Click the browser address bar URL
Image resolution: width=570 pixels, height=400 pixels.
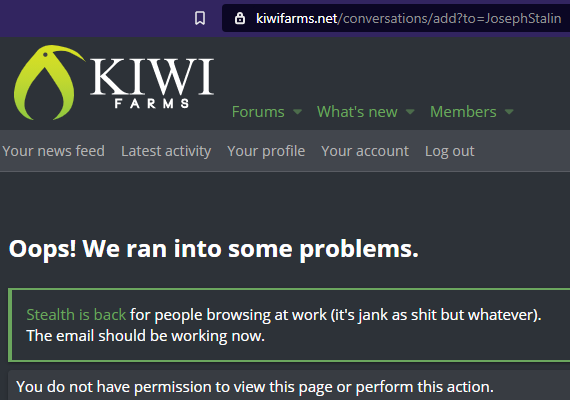pos(408,18)
